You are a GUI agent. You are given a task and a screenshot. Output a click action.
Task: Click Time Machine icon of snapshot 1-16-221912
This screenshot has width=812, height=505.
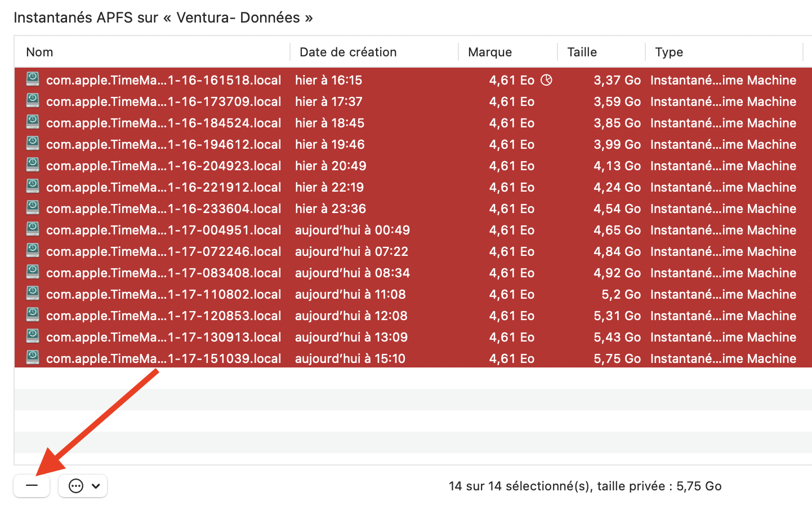33,187
